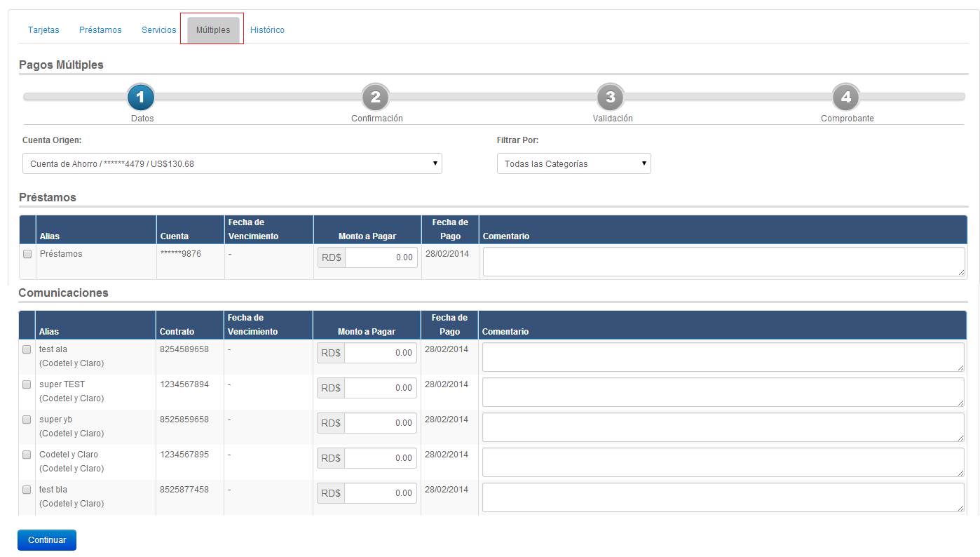Click step 2 Confirmación circle

pyautogui.click(x=376, y=97)
